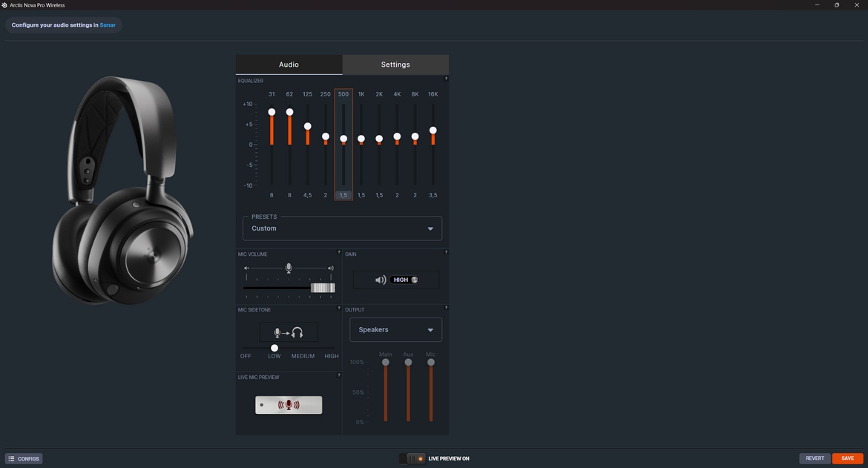Switch off the Live Preview On toggle

(412, 458)
